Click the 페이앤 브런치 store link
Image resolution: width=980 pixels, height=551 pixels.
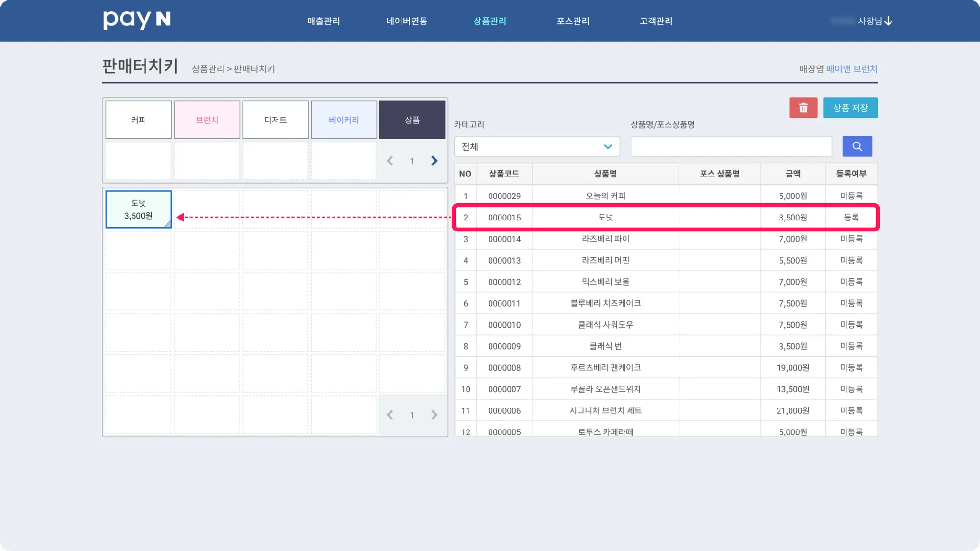(x=851, y=69)
